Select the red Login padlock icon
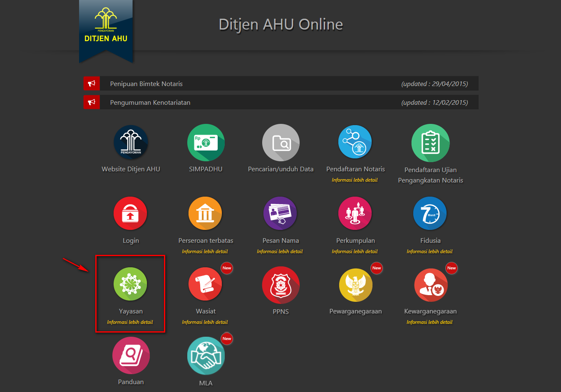Viewport: 561px width, 392px height. click(x=130, y=213)
